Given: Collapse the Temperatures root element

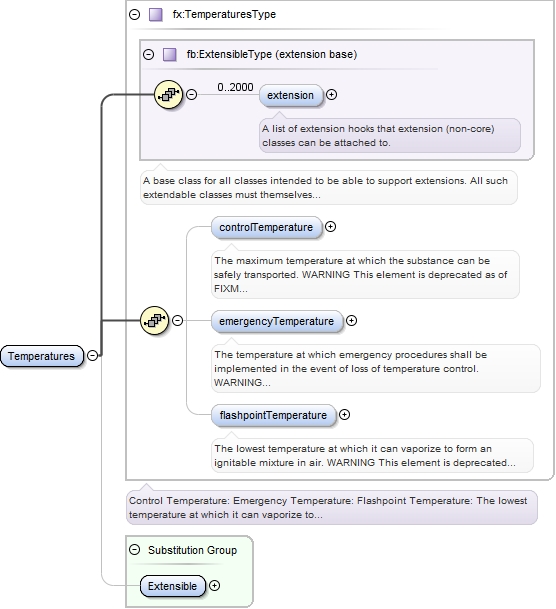Looking at the screenshot, I should tap(92, 355).
